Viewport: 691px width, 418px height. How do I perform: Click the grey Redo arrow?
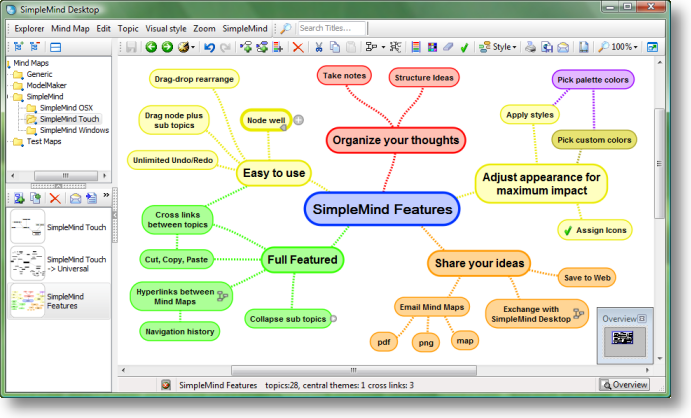[x=225, y=47]
